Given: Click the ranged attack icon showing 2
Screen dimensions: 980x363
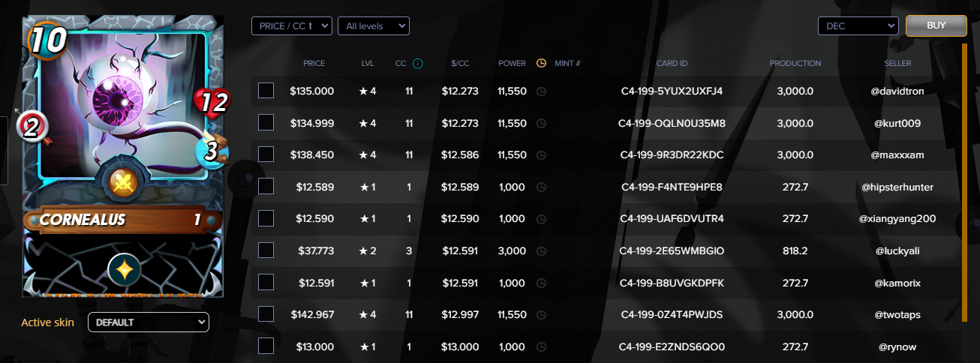Looking at the screenshot, I should click(31, 126).
